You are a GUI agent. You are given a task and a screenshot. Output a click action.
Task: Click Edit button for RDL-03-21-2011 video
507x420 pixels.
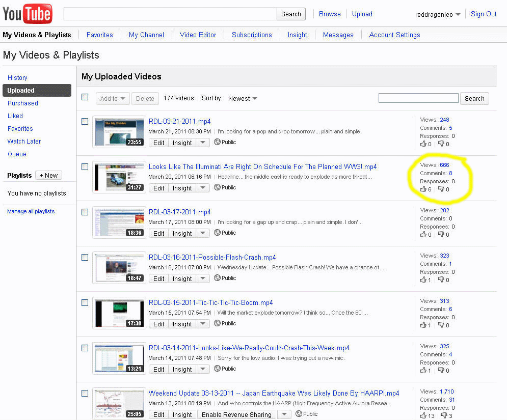pyautogui.click(x=159, y=143)
